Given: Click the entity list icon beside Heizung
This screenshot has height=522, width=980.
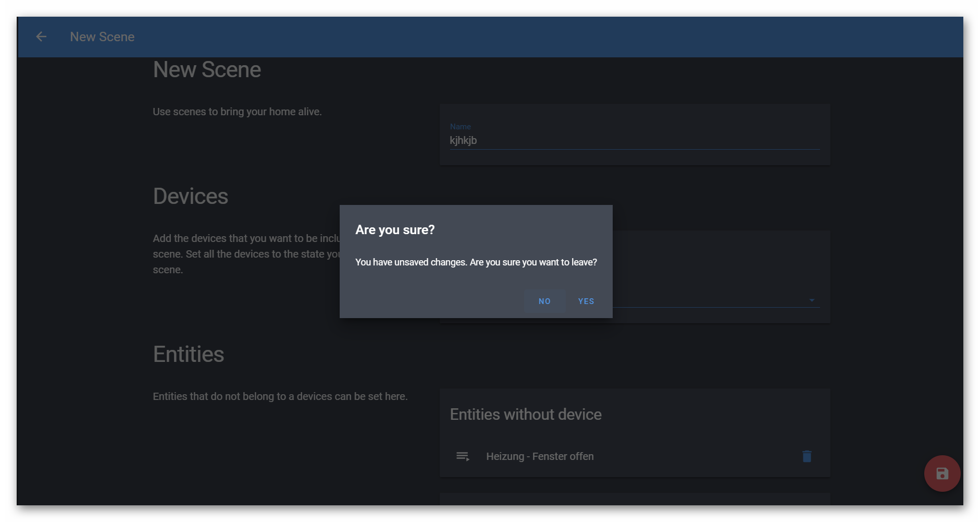Looking at the screenshot, I should tap(463, 456).
